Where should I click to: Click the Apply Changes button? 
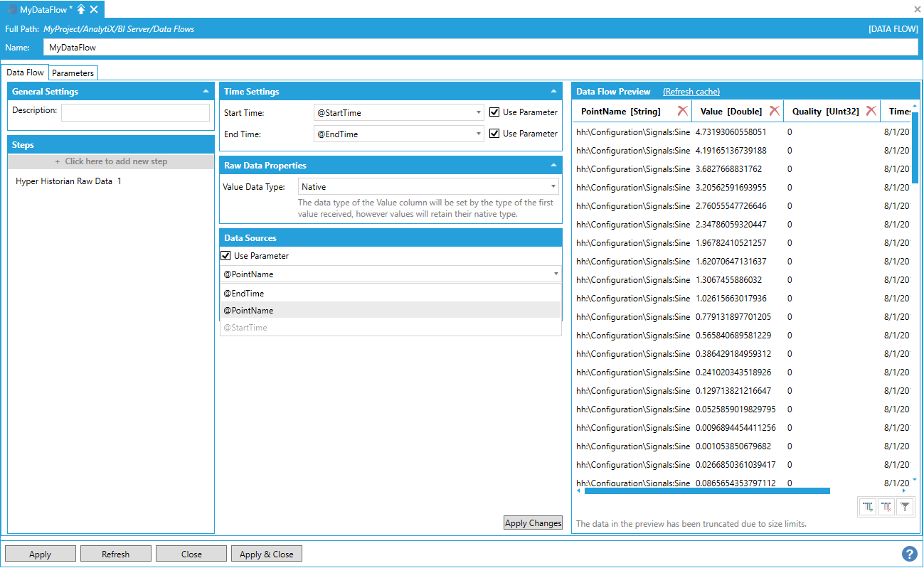coord(533,523)
